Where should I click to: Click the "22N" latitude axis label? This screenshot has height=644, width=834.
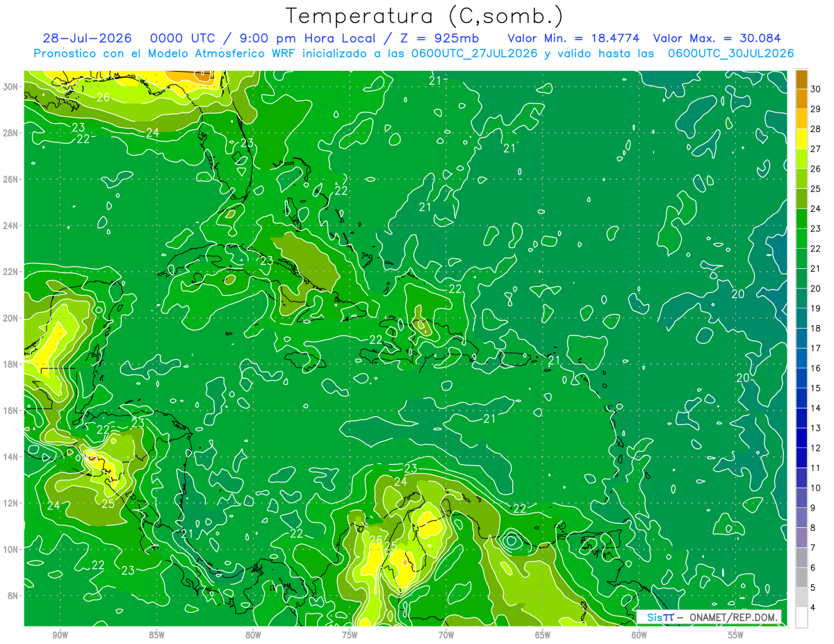(x=12, y=272)
